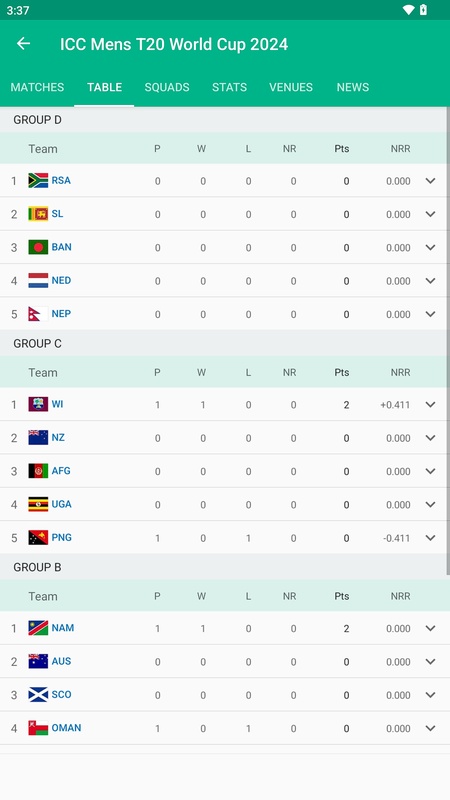This screenshot has width=450, height=800.
Task: Tap the West Indies flag icon
Action: point(38,404)
